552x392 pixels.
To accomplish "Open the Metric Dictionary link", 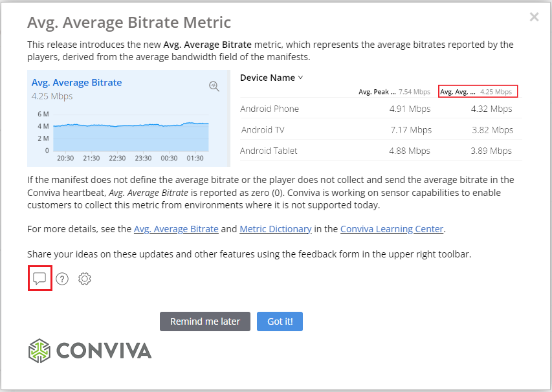I will [276, 229].
